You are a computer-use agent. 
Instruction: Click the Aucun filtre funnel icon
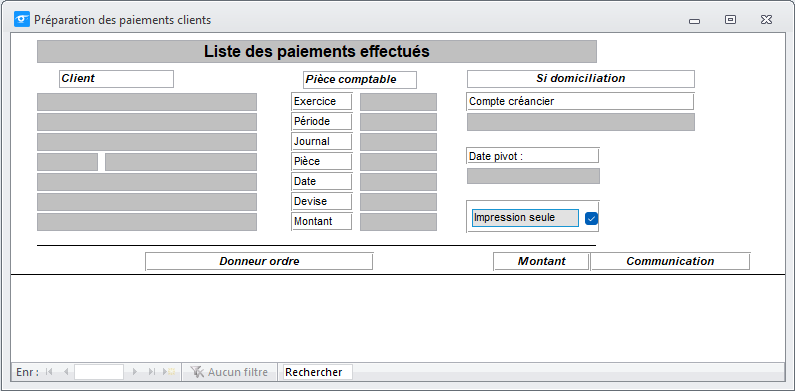[x=197, y=372]
